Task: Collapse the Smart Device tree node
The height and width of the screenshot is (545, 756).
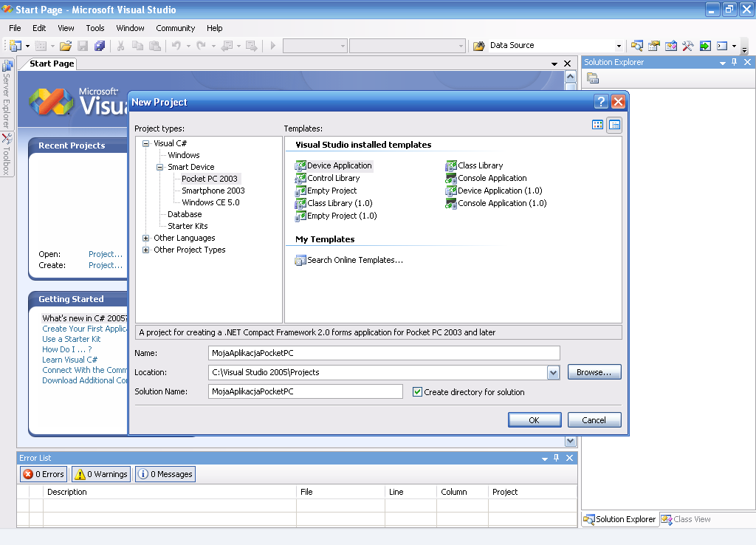Action: [x=159, y=168]
